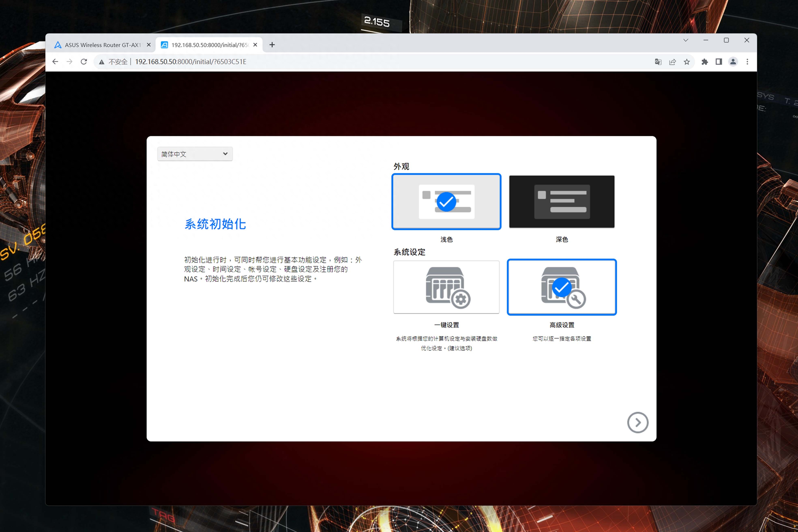Click the initialization description paragraph
Viewport: 798px width, 532px height.
pos(273,269)
